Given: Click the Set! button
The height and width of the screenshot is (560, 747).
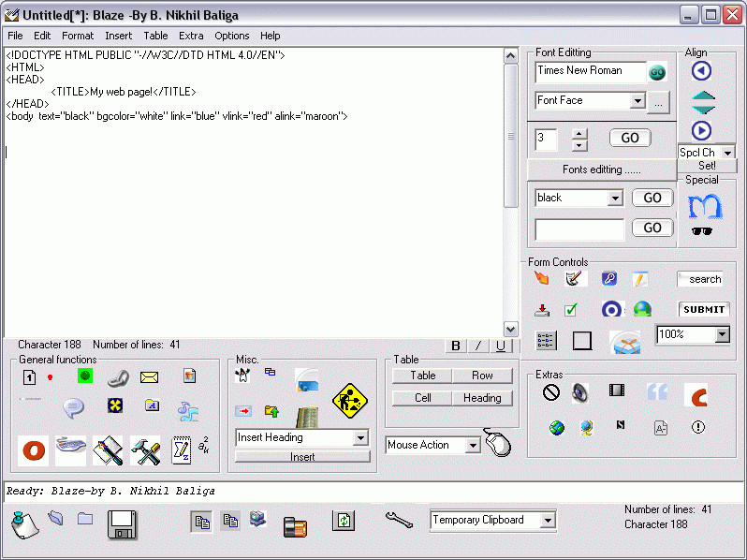Looking at the screenshot, I should point(707,166).
